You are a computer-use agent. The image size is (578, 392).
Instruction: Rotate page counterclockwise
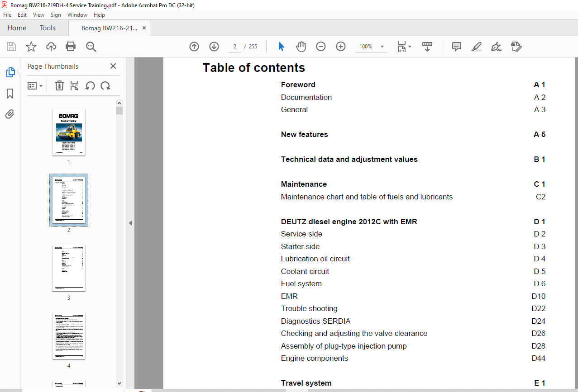click(x=90, y=85)
